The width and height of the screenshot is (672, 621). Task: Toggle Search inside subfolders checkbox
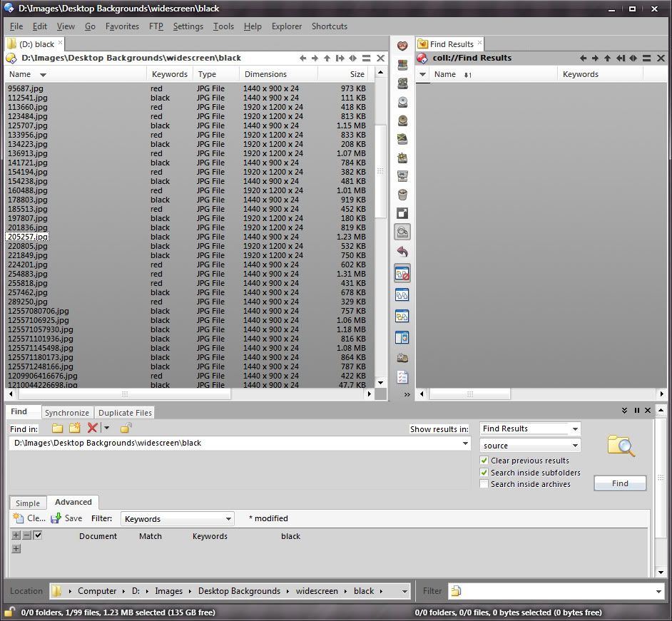pyautogui.click(x=484, y=473)
